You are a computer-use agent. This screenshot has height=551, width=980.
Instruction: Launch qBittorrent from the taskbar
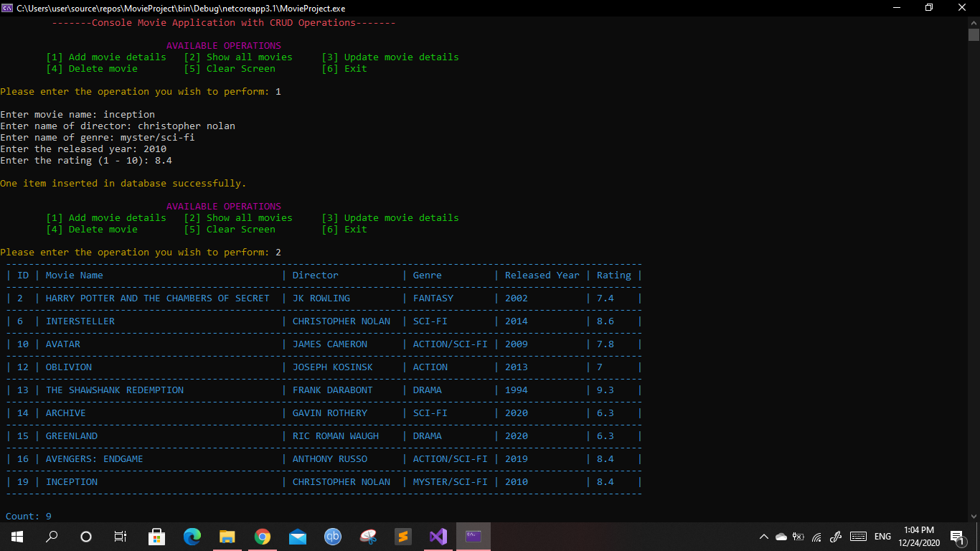332,536
